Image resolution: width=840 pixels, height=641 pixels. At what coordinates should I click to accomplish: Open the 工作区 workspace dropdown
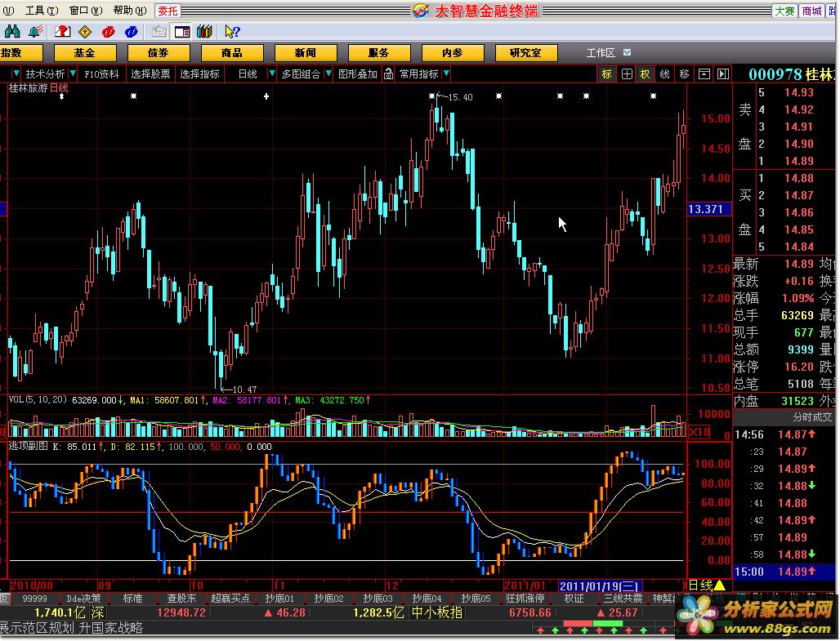(627, 52)
